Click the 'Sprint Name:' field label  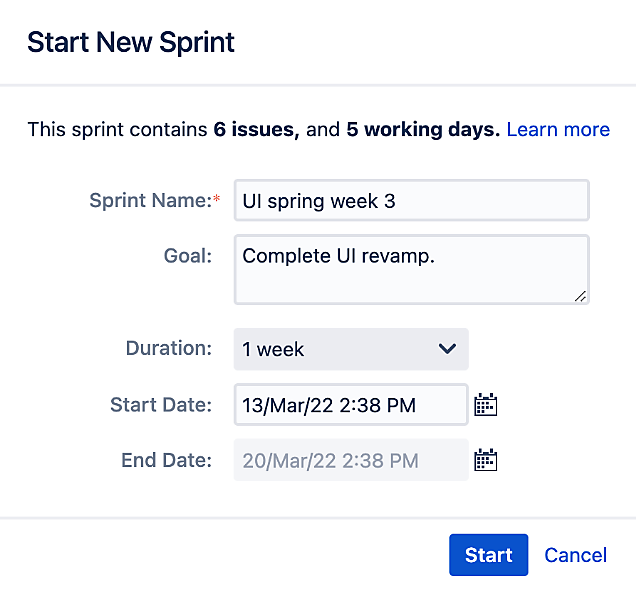coord(155,200)
